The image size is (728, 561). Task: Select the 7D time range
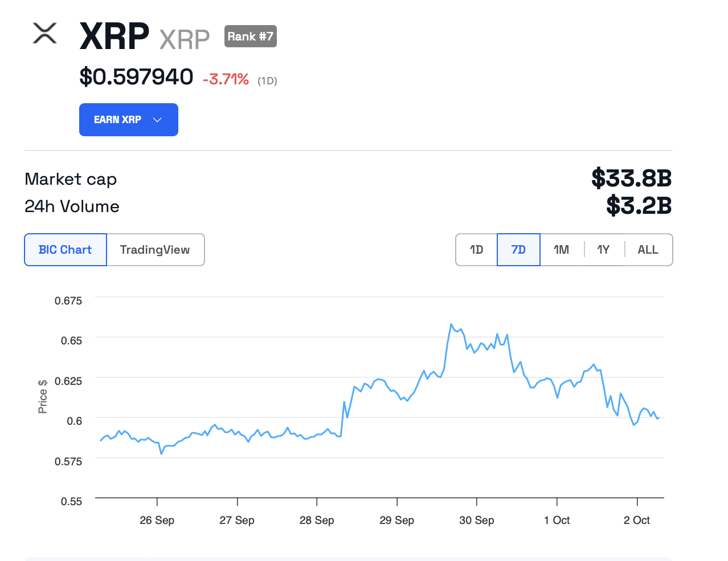(518, 250)
